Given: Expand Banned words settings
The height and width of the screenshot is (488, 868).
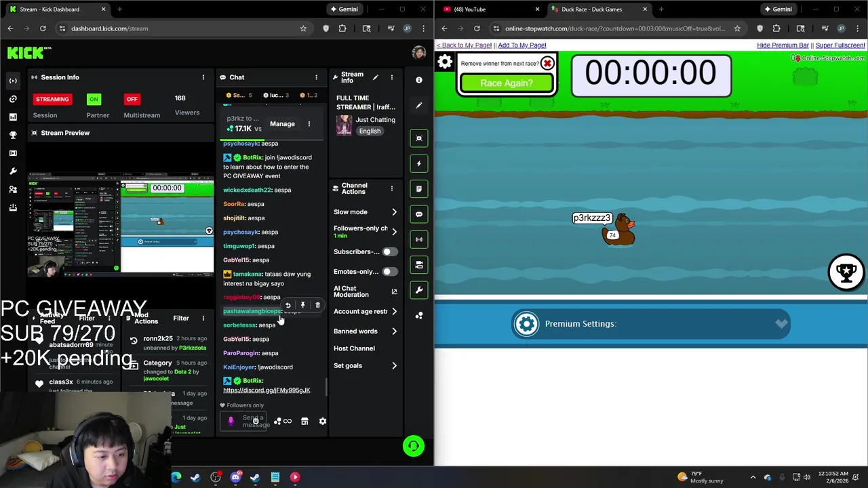Looking at the screenshot, I should [394, 331].
